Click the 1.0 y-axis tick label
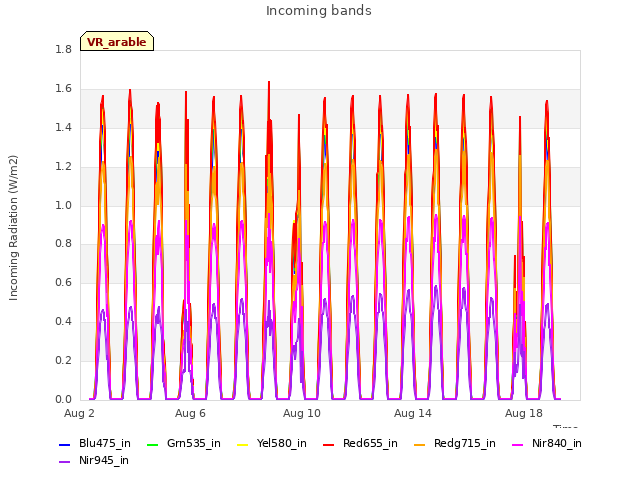This screenshot has height=480, width=640. 63,205
